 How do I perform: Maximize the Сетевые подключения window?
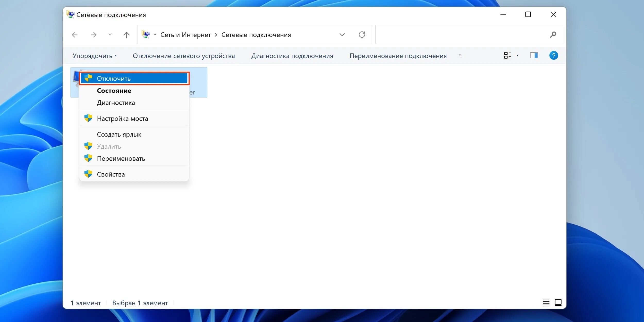click(528, 14)
